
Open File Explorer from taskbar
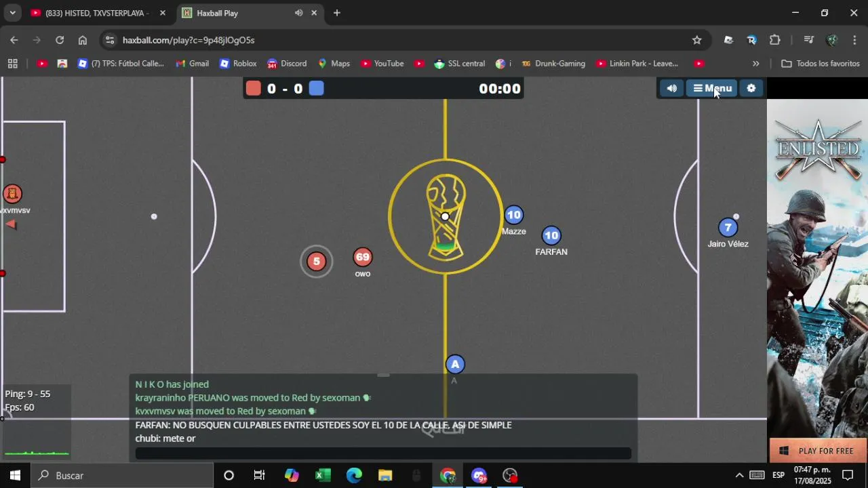coord(385,475)
